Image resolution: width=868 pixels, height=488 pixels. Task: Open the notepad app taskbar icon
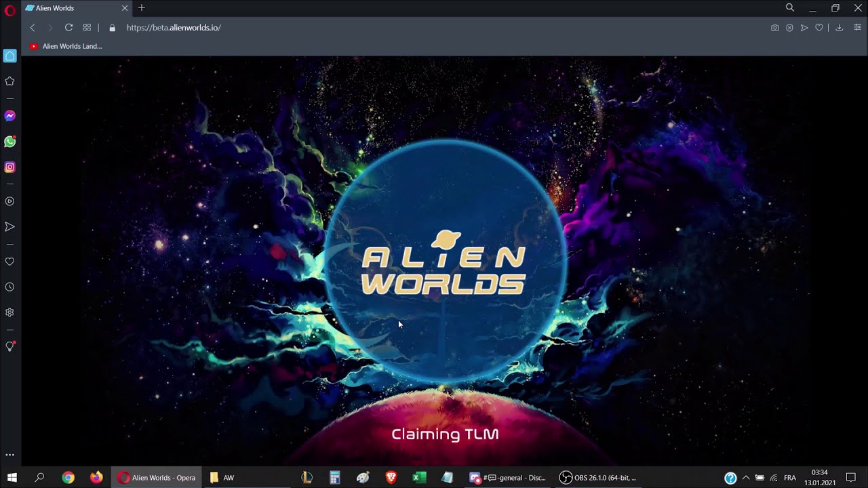pyautogui.click(x=447, y=478)
